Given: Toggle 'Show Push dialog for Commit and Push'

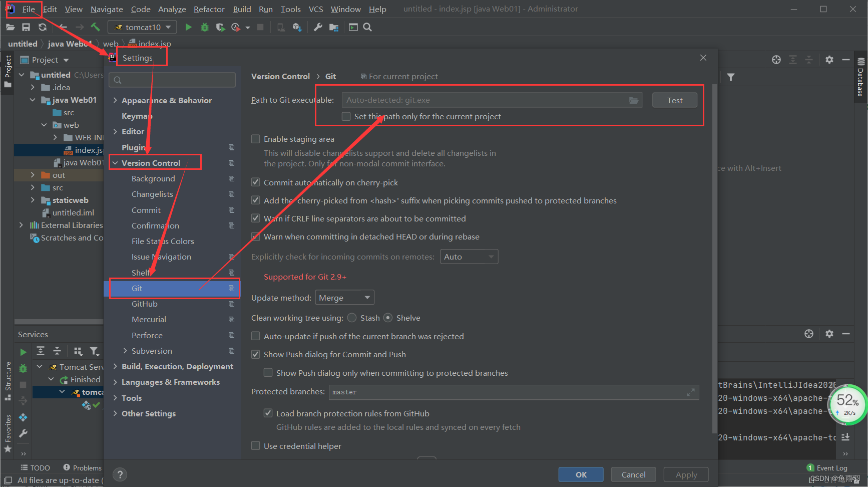Looking at the screenshot, I should [x=256, y=354].
